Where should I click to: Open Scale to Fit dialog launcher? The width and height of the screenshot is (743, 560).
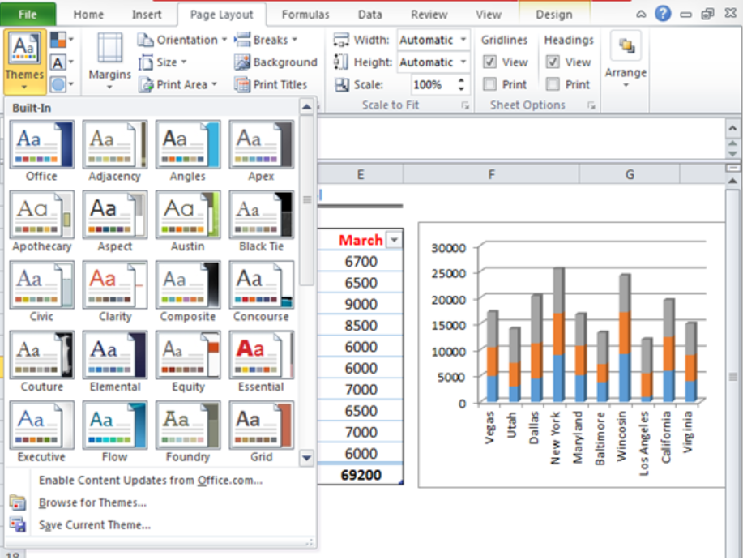tap(465, 105)
